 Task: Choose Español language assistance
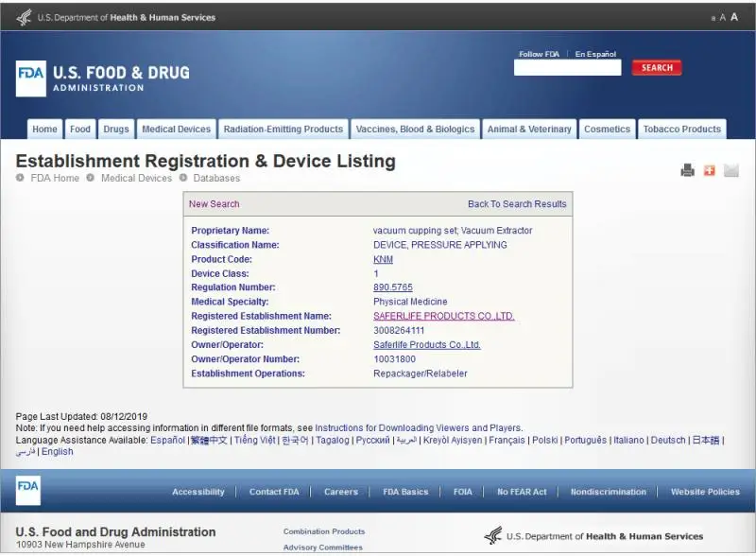(168, 441)
